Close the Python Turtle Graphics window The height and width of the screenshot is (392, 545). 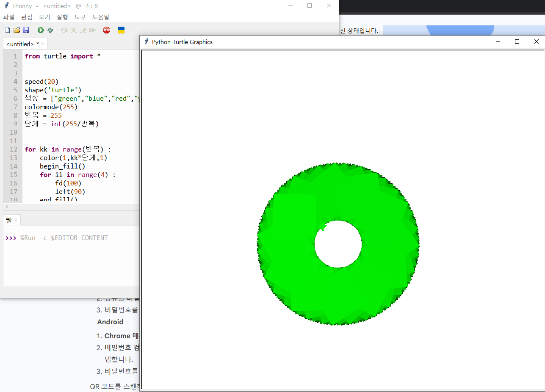point(536,41)
